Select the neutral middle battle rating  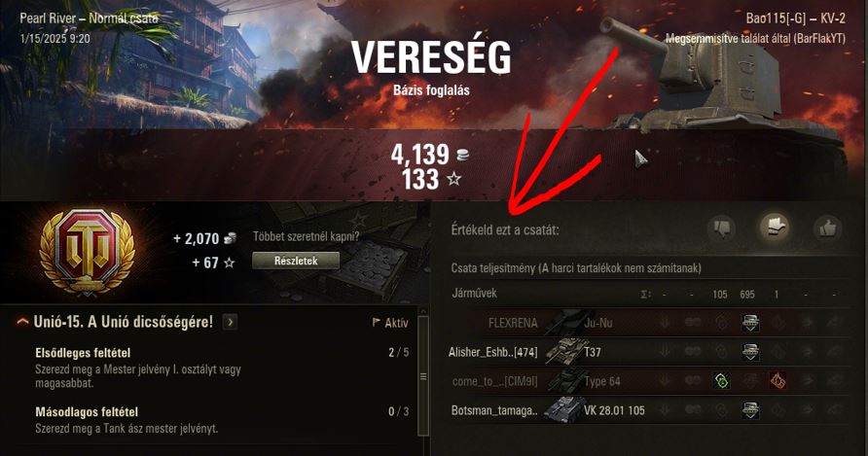pos(774,227)
